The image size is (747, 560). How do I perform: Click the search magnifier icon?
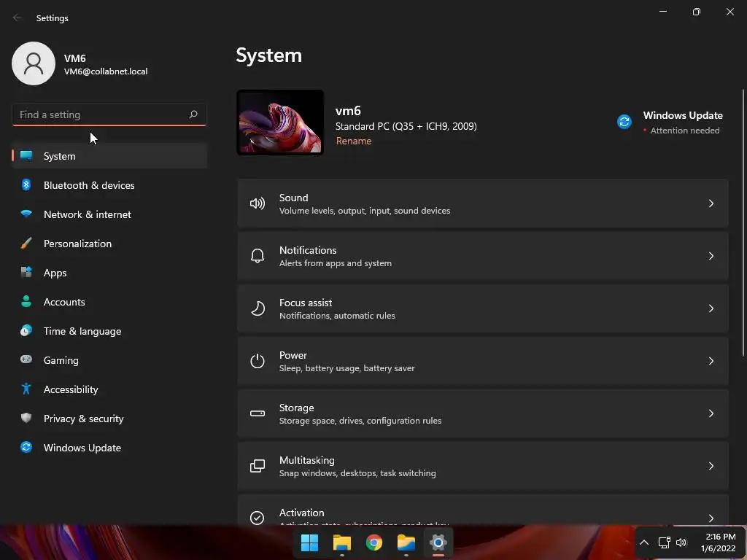193,114
